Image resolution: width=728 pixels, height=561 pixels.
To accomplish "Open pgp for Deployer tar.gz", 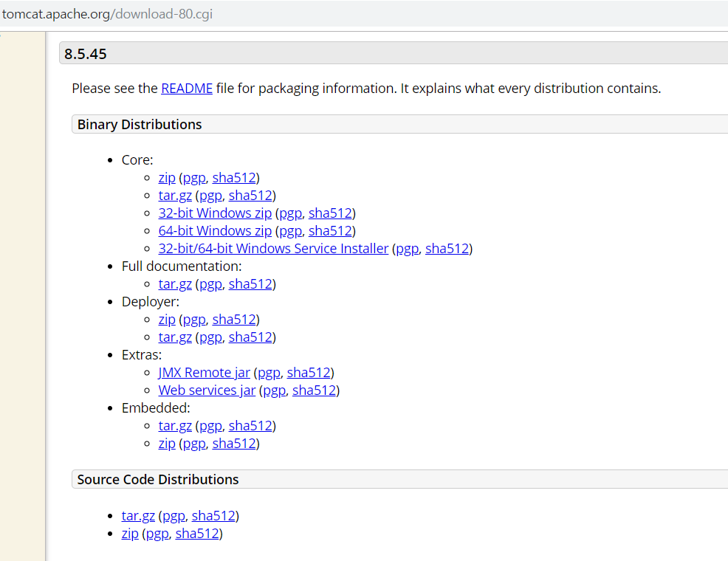I will [x=210, y=337].
